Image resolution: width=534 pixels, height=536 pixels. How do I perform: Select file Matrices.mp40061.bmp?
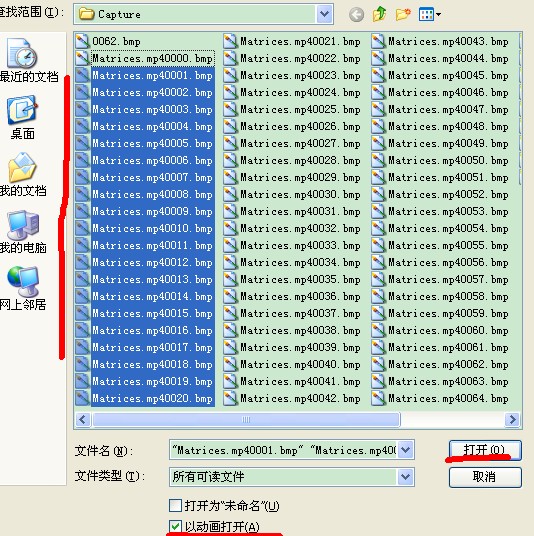point(448,347)
